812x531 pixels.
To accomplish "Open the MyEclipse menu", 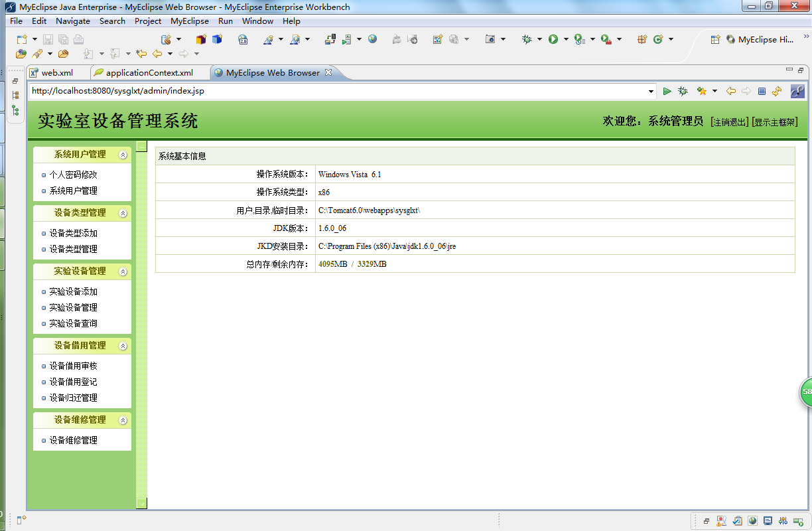I will (190, 21).
